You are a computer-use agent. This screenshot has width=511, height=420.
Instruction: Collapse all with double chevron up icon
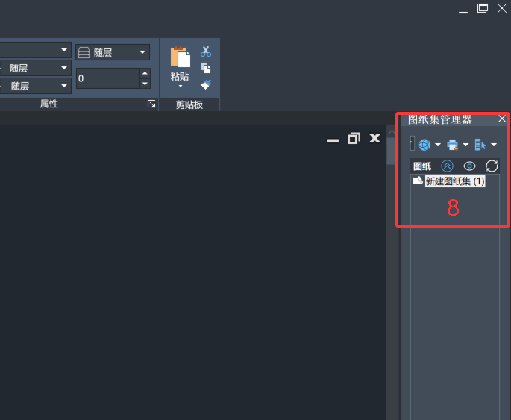[447, 166]
